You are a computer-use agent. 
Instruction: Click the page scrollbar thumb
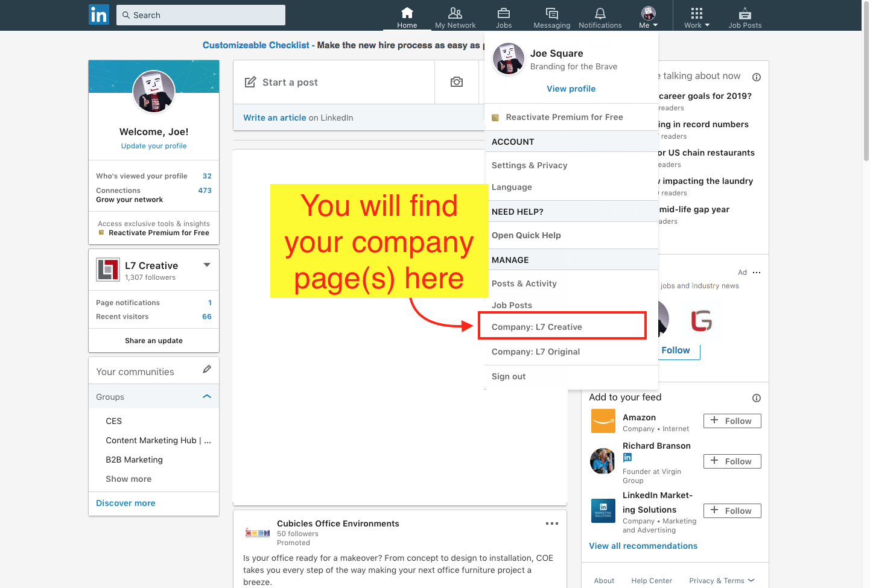(866, 81)
